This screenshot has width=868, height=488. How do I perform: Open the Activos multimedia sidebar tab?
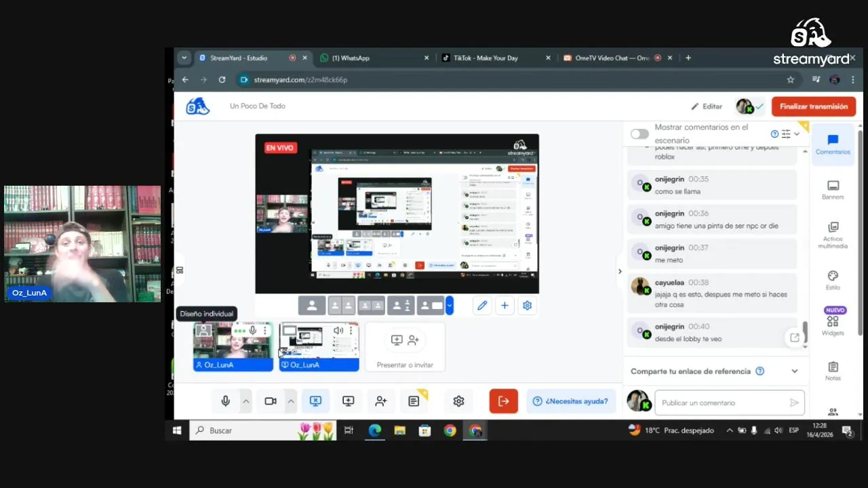[x=833, y=235]
